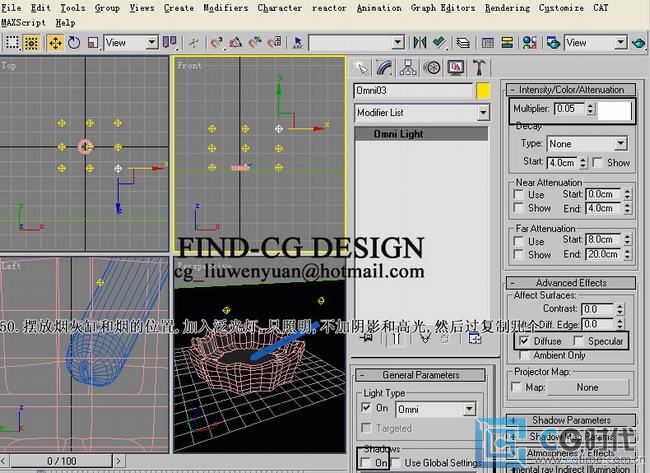This screenshot has height=473, width=650.
Task: Switch to the Utilities hammer panel
Action: coord(479,68)
